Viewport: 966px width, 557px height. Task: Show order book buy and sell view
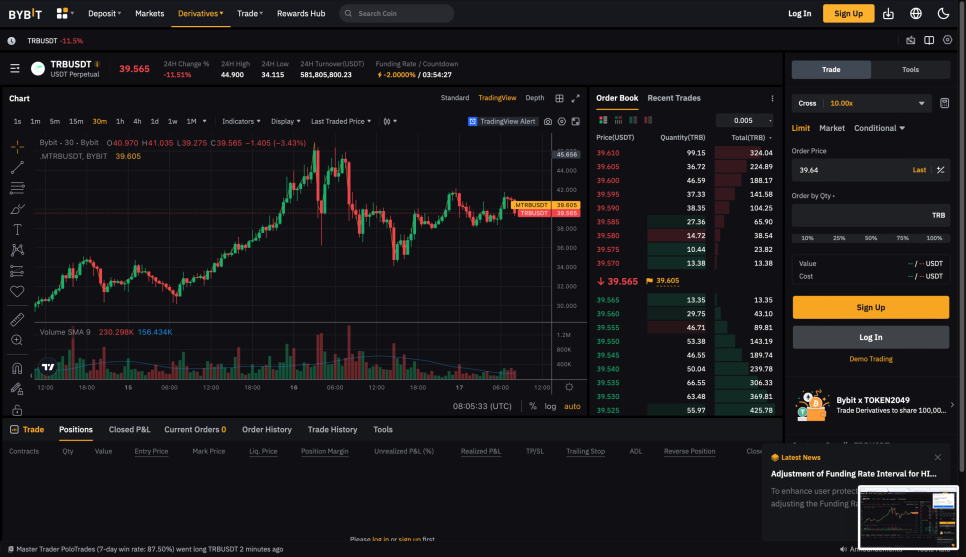click(603, 120)
